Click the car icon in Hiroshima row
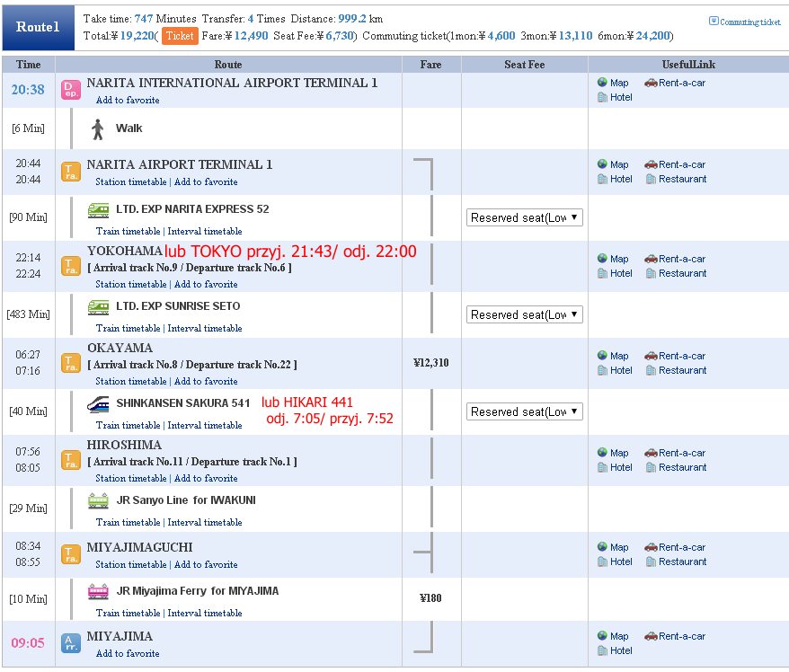 point(651,453)
